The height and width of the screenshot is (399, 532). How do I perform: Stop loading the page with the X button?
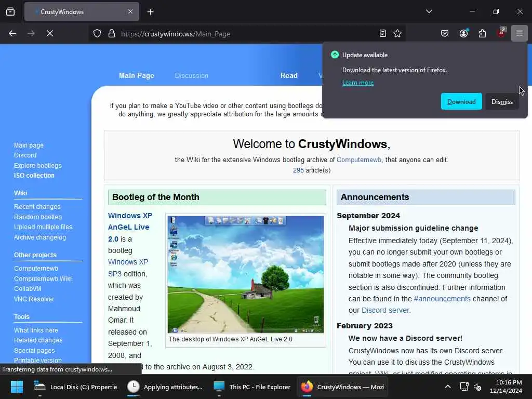50,33
